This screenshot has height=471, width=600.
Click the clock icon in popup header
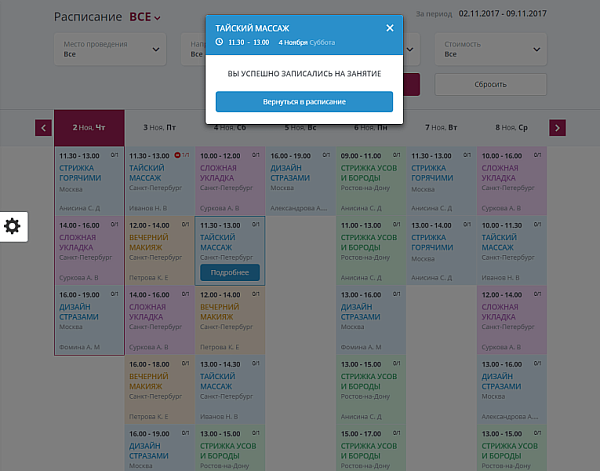220,43
